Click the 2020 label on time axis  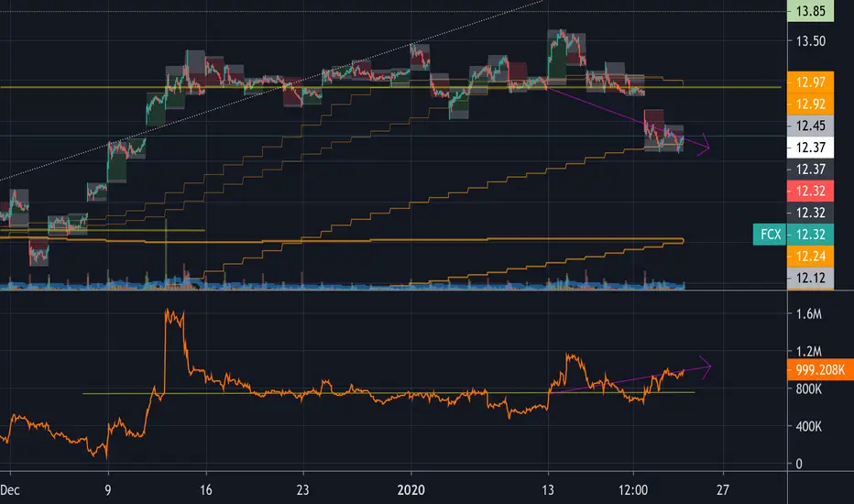pyautogui.click(x=411, y=490)
